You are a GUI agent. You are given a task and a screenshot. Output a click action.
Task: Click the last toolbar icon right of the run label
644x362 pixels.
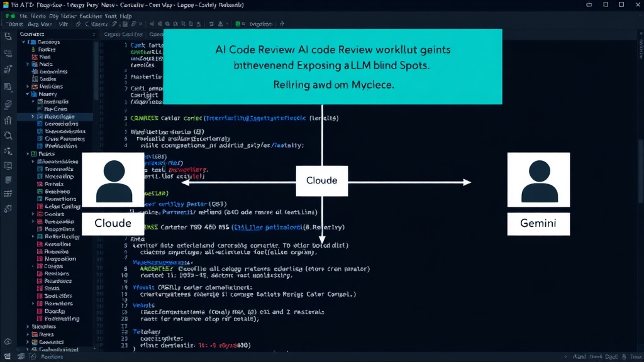(282, 25)
